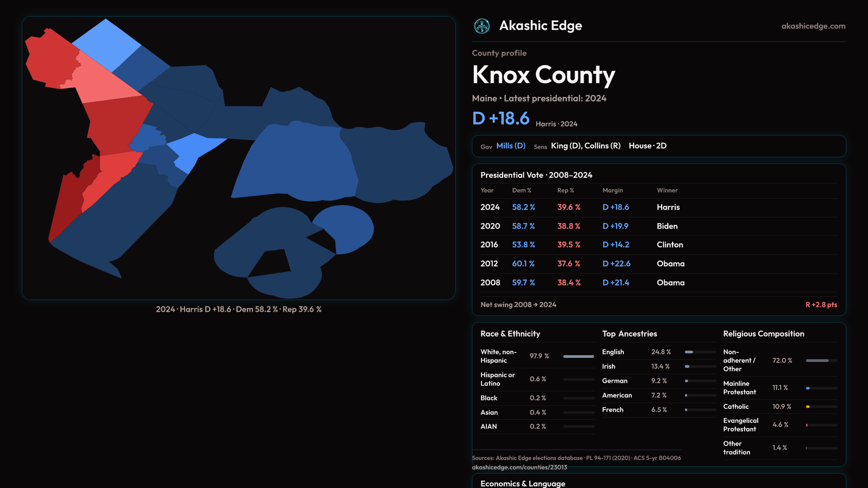The height and width of the screenshot is (488, 868).
Task: Click the Mills (D) governor label
Action: (x=510, y=146)
